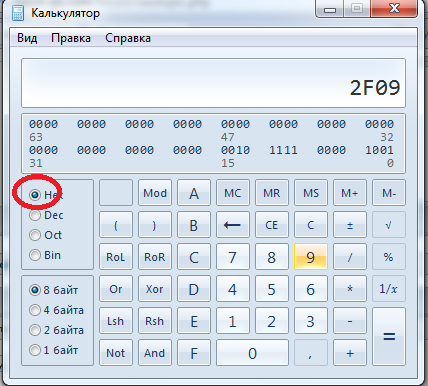Click the equals button
The width and height of the screenshot is (428, 386).
point(389,337)
